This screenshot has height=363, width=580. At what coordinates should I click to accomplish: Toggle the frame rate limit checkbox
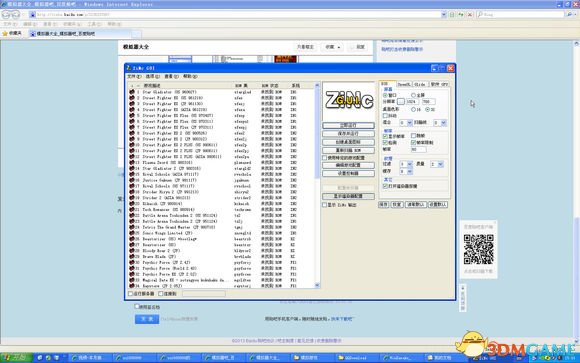point(413,142)
